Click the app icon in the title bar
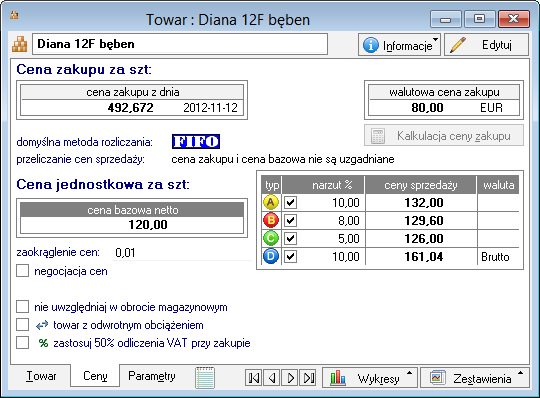The width and height of the screenshot is (540, 398). (14, 15)
